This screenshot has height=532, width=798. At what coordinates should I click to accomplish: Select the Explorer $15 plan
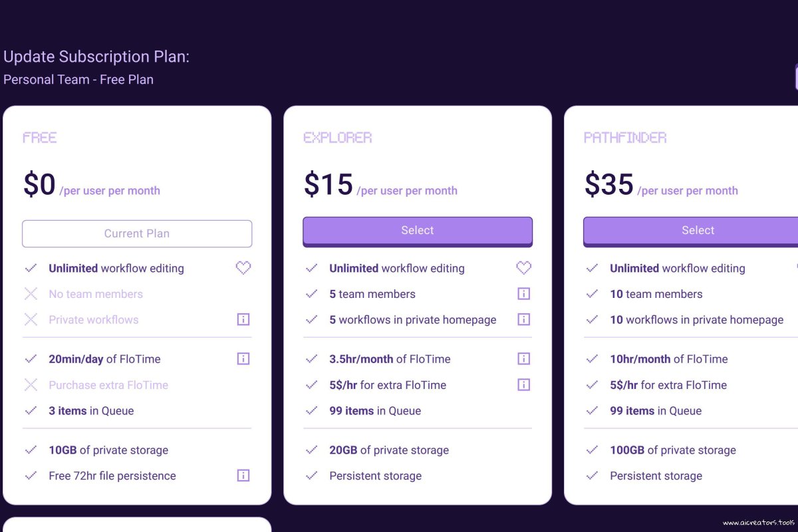tap(418, 231)
